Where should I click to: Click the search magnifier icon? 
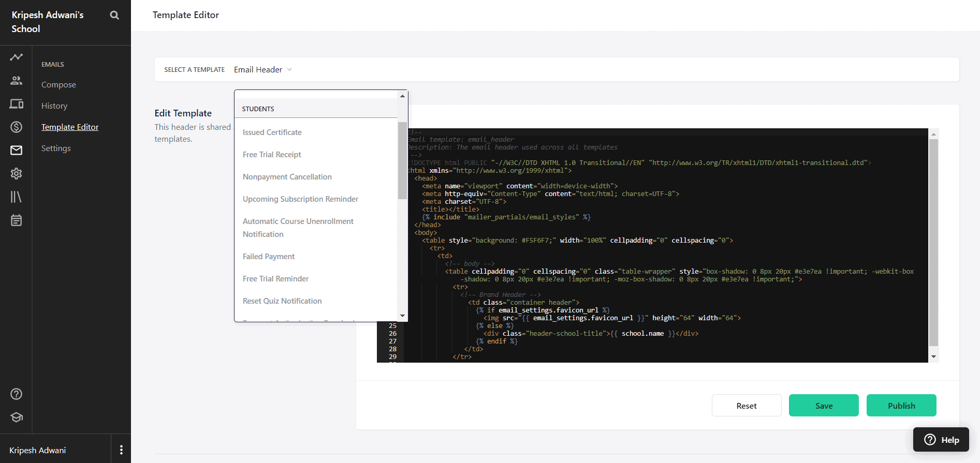tap(114, 16)
